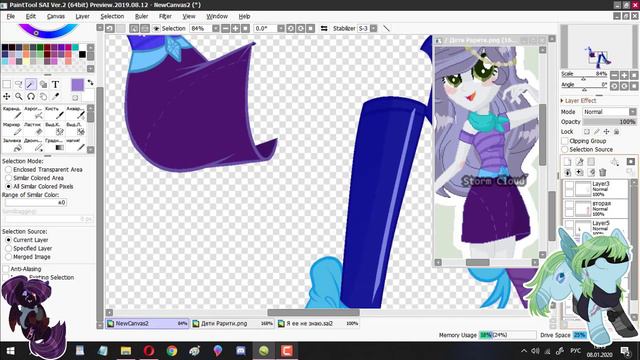The width and height of the screenshot is (640, 360).
Task: Choose the Акварель watercolor brush
Action: [x=75, y=113]
